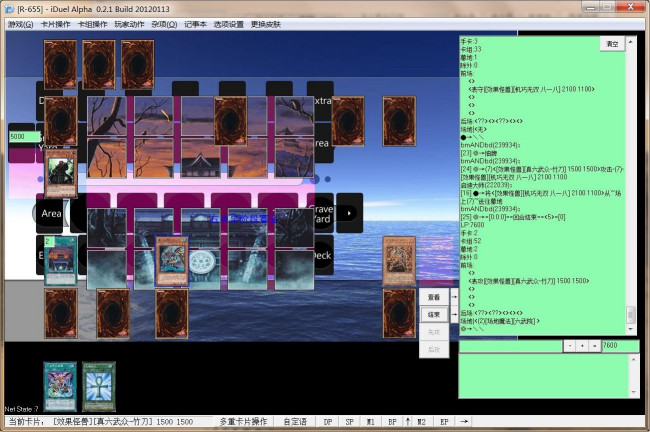Click the 当前卡片 current card text
Image resolution: width=650 pixels, height=432 pixels.
[x=101, y=422]
